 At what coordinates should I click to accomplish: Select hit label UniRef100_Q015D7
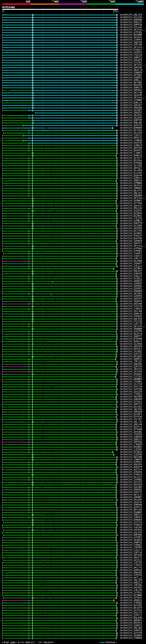click(131, 110)
